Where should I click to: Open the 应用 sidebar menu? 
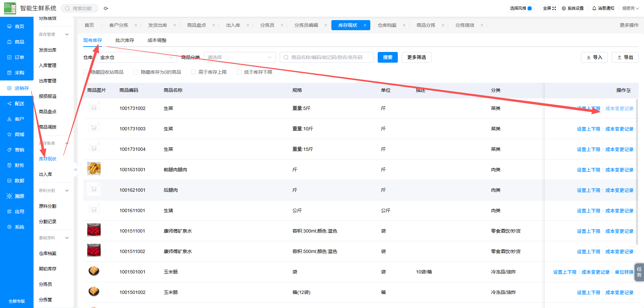(x=16, y=211)
